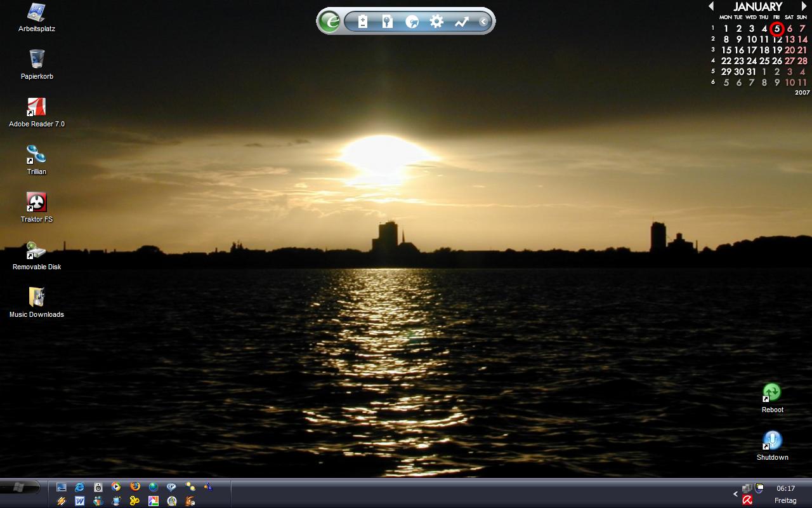The image size is (812, 508).
Task: Click the key document icon in dock
Action: [387, 22]
